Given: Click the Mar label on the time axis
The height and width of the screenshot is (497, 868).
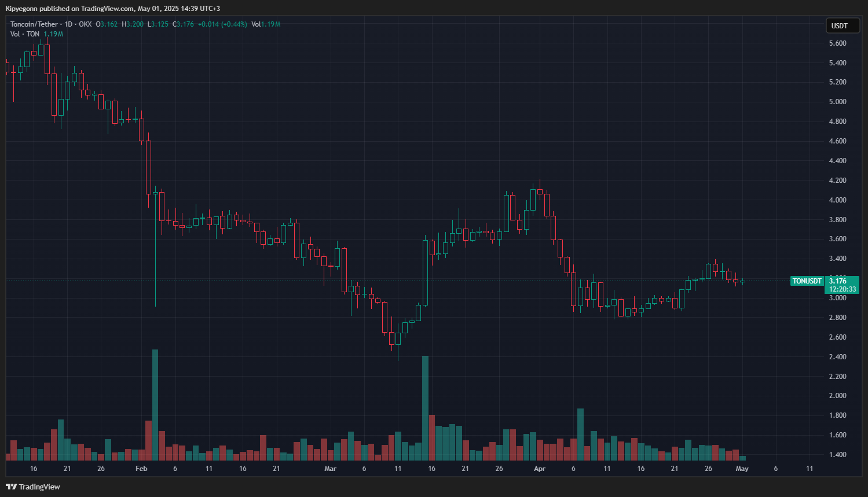Looking at the screenshot, I should [x=330, y=469].
